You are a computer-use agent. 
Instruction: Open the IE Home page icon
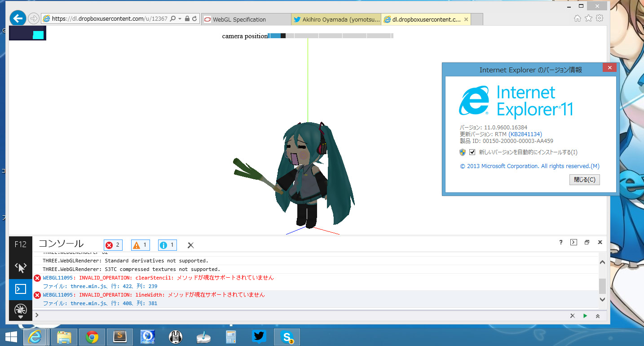click(577, 18)
